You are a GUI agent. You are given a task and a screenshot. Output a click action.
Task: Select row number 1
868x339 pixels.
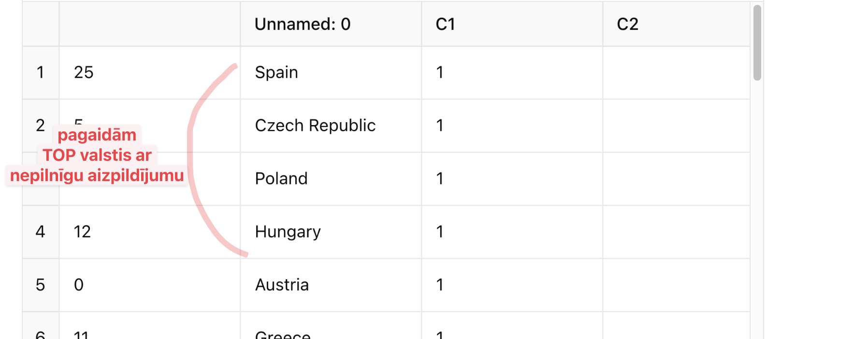point(41,73)
